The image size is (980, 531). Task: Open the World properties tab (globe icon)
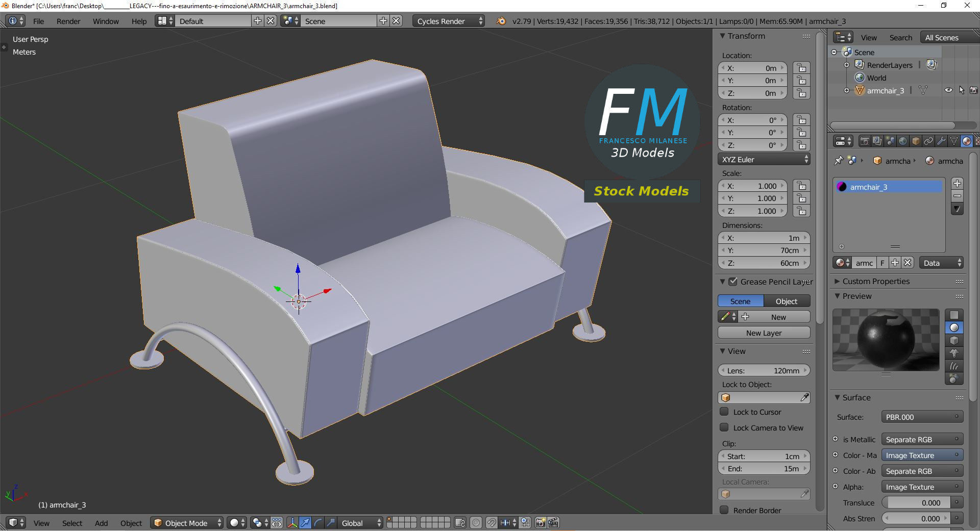coord(903,141)
